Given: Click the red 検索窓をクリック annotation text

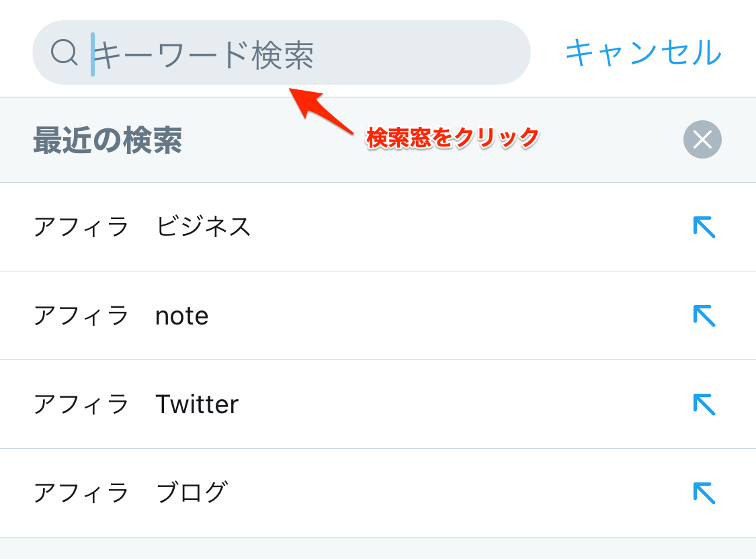Looking at the screenshot, I should pos(453,138).
